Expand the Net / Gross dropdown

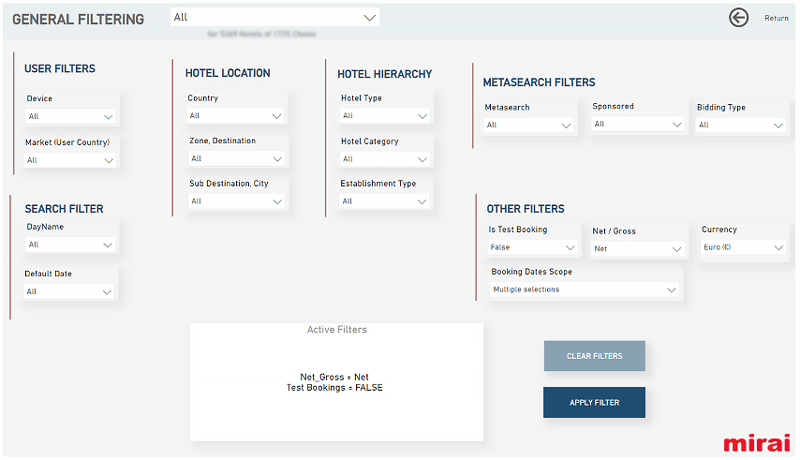[x=638, y=249]
